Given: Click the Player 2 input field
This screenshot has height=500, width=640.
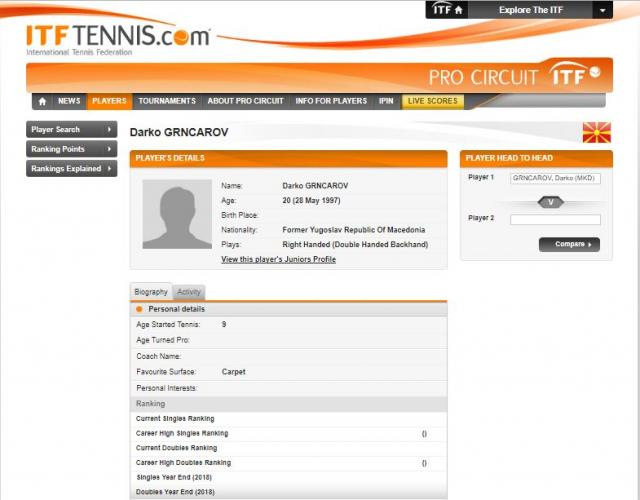Looking at the screenshot, I should (555, 220).
